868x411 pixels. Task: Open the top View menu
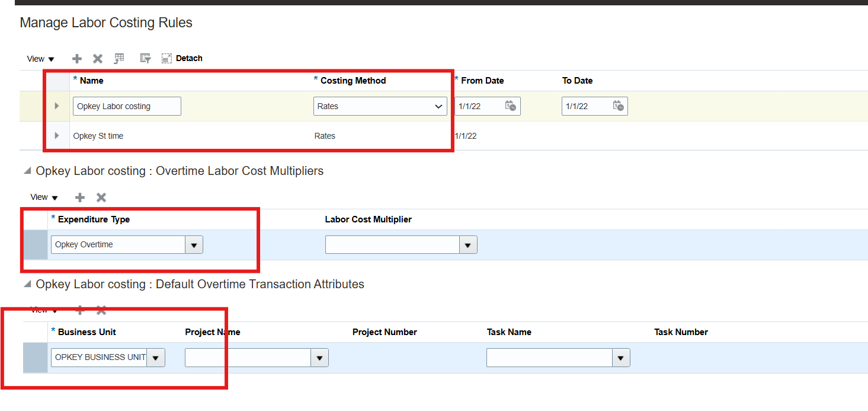coord(41,59)
